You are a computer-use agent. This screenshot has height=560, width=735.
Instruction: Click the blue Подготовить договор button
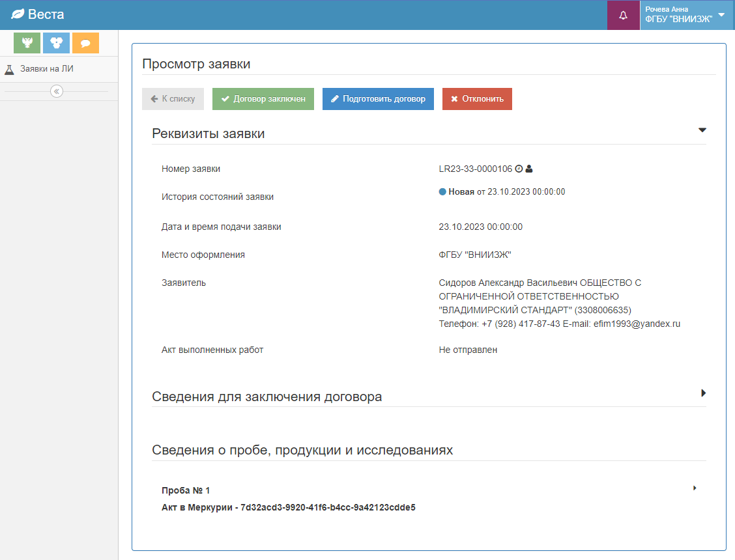[378, 99]
